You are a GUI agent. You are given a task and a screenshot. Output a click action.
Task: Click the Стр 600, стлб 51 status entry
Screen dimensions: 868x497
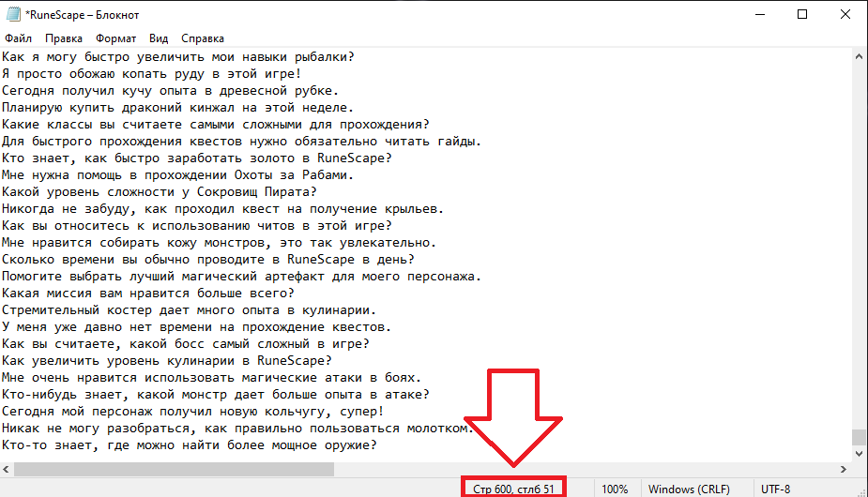pos(513,489)
